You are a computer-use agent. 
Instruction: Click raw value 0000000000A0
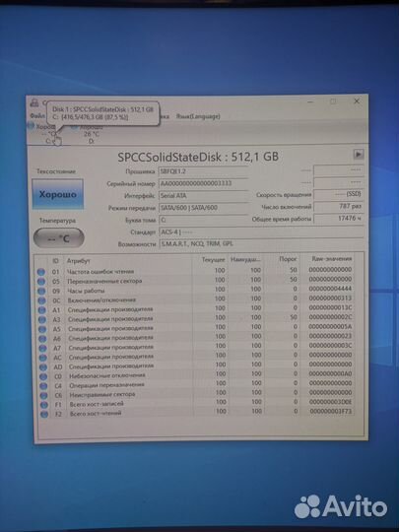[x=331, y=373]
